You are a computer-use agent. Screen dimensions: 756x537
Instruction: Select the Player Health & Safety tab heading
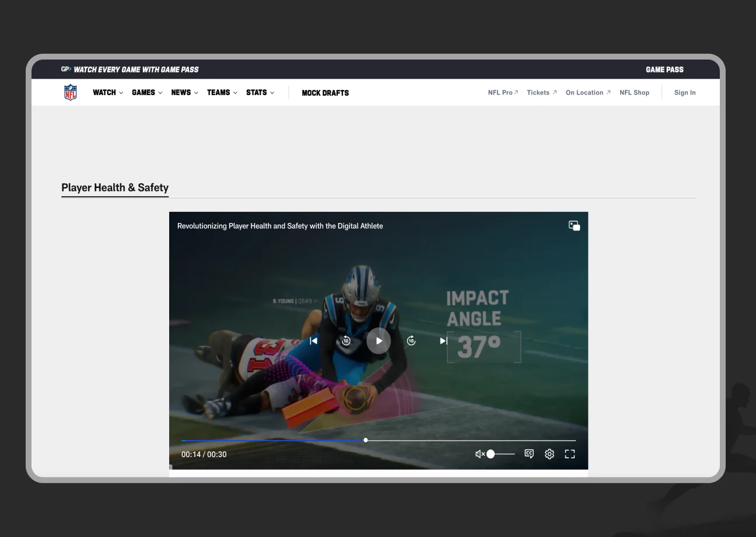(x=115, y=187)
